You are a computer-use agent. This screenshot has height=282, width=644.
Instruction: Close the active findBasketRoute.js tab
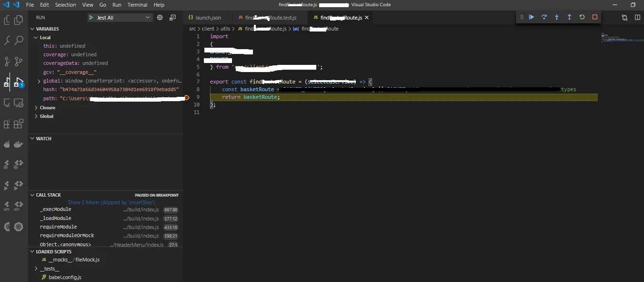coord(367,18)
